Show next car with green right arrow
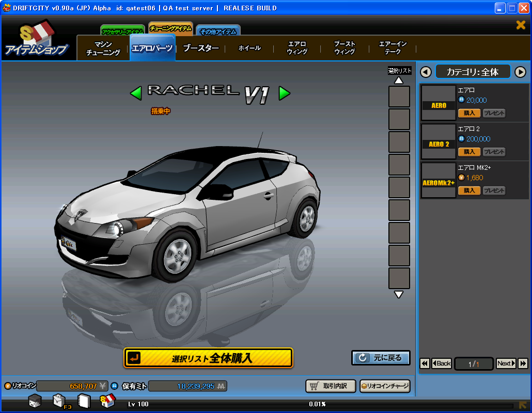 click(284, 93)
